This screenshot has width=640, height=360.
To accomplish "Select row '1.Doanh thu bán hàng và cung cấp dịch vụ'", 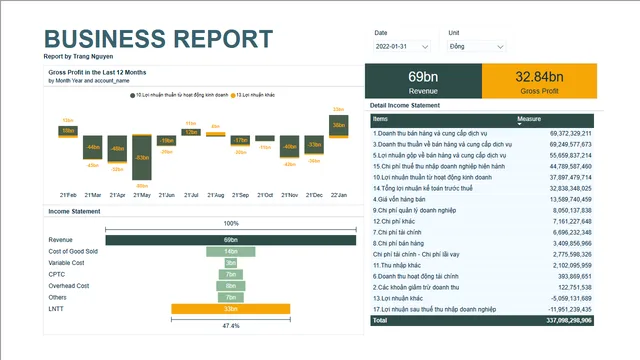I will (482, 133).
